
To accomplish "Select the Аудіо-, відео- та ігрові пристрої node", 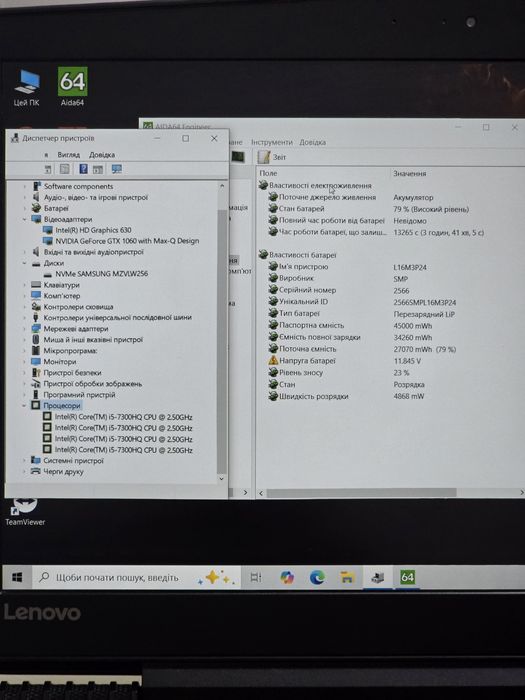I will [96, 197].
